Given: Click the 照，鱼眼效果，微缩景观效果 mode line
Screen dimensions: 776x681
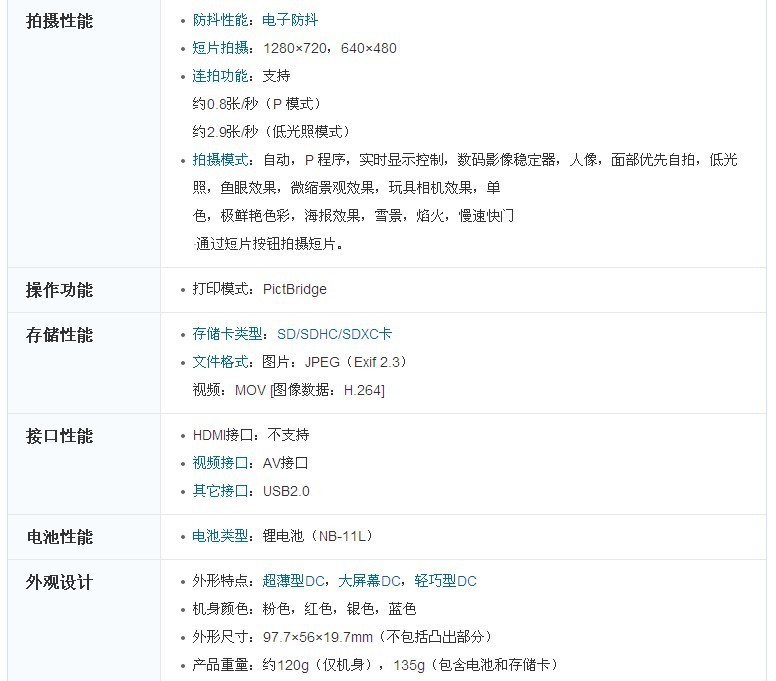Looking at the screenshot, I should [x=346, y=188].
